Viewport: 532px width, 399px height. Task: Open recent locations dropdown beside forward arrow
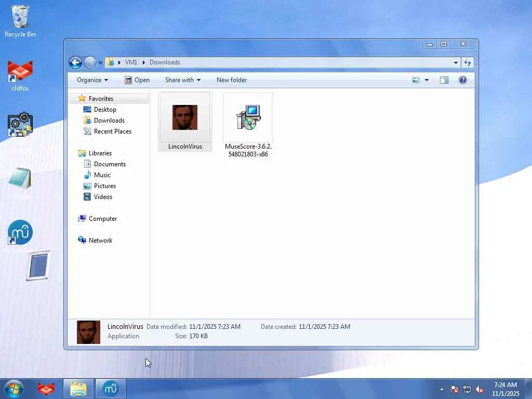pyautogui.click(x=100, y=63)
